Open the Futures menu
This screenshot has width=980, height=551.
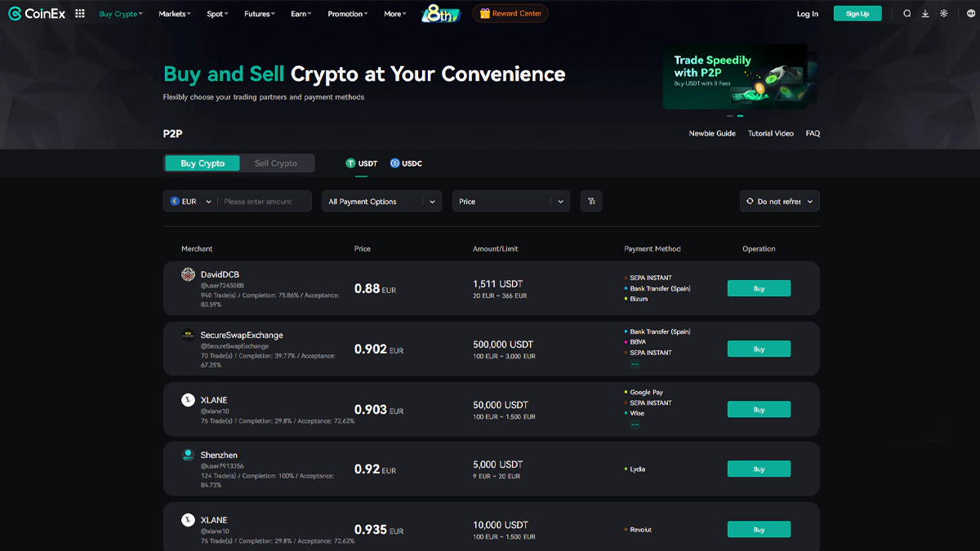click(258, 13)
